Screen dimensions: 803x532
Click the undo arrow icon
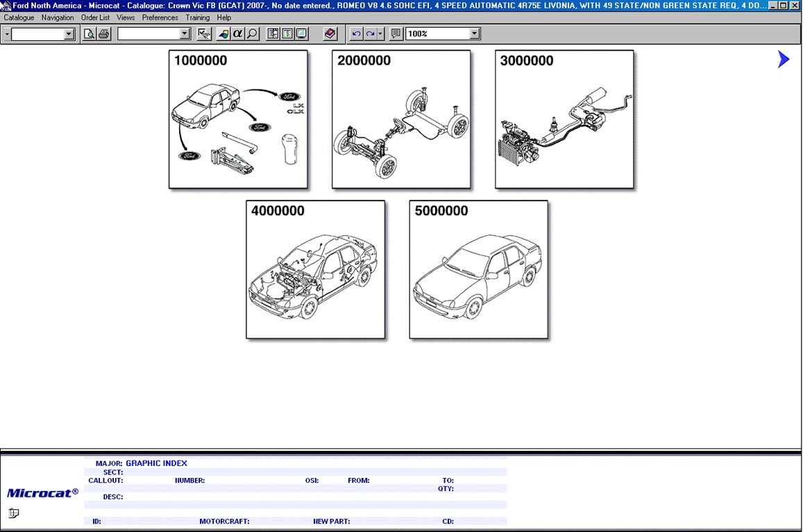357,34
